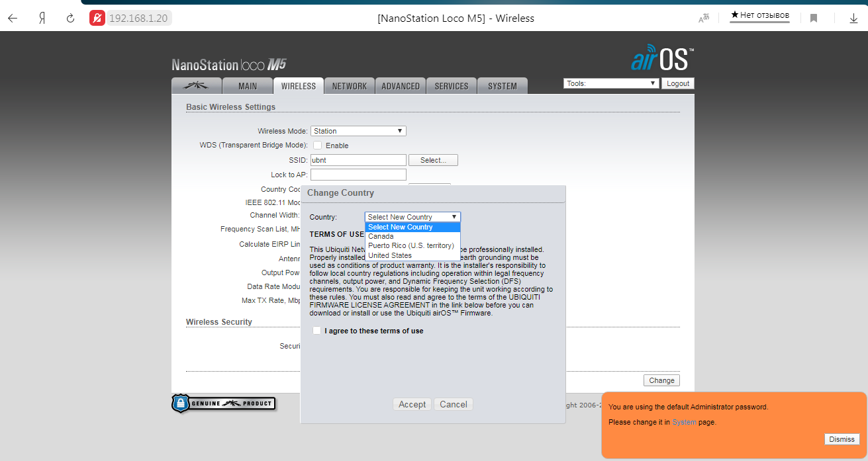Click the Lock to AP field
This screenshot has height=461, width=868.
[x=358, y=175]
